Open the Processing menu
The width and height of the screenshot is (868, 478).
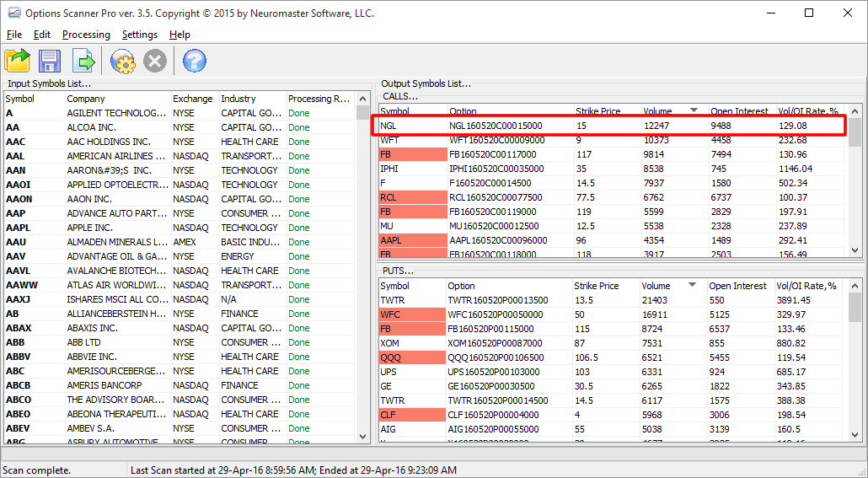pyautogui.click(x=86, y=35)
